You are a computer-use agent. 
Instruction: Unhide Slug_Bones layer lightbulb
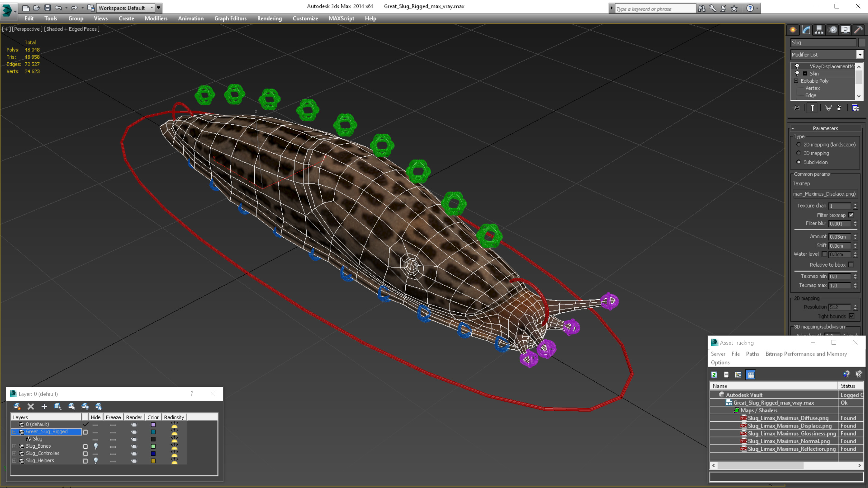click(x=96, y=446)
